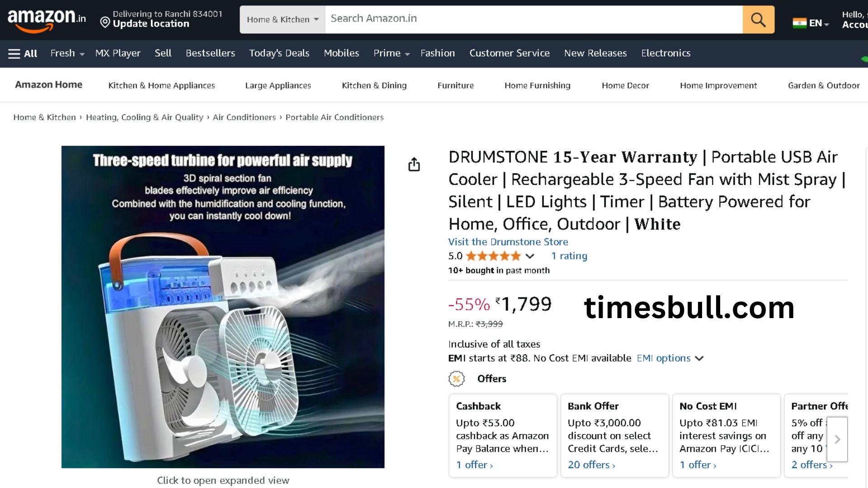Click the Offers percent badge icon
This screenshot has width=868, height=488.
pyautogui.click(x=457, y=379)
